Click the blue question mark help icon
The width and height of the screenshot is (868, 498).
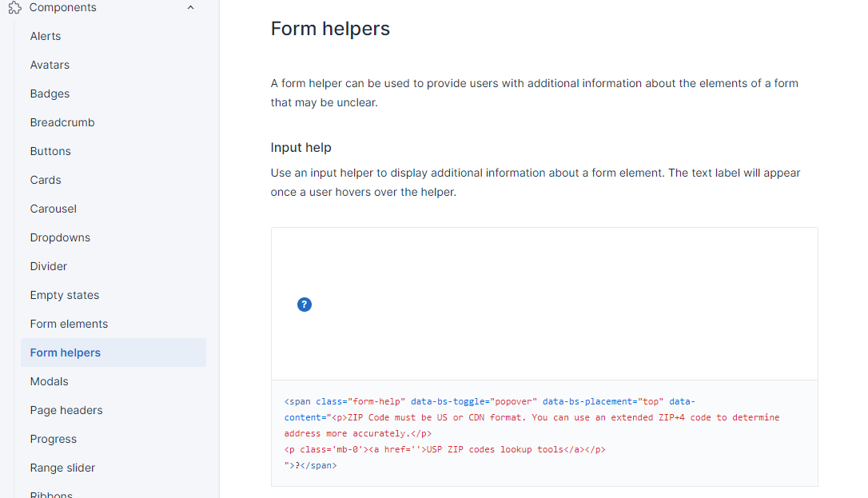click(x=305, y=305)
